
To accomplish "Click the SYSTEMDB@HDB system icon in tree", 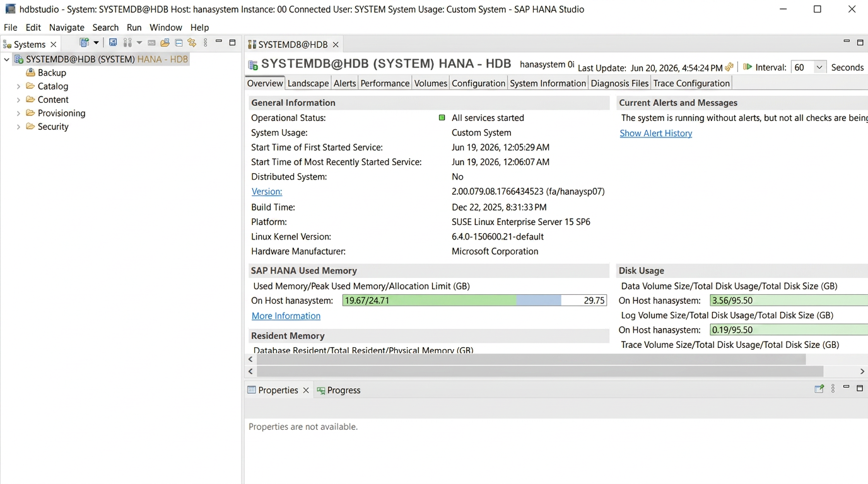I will pos(18,59).
